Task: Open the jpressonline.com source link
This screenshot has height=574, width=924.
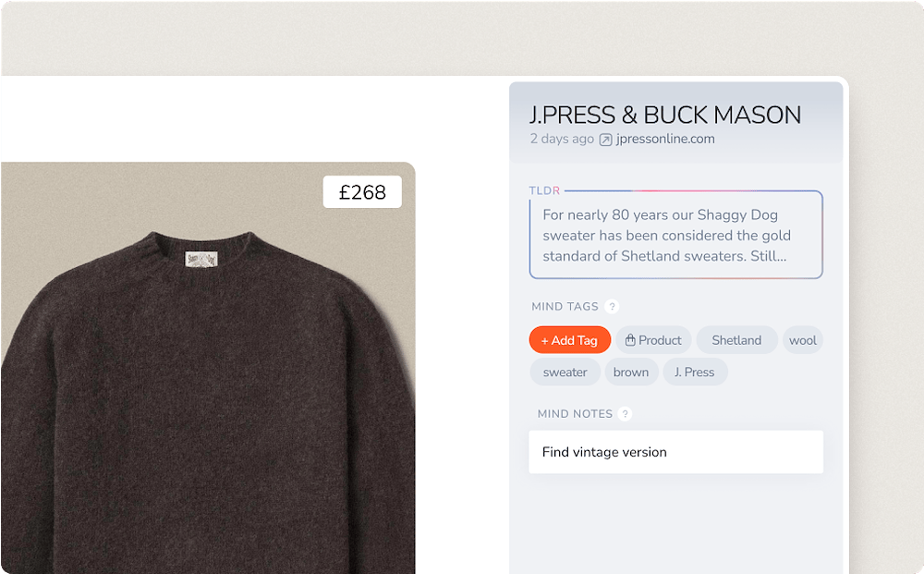Action: coord(665,140)
